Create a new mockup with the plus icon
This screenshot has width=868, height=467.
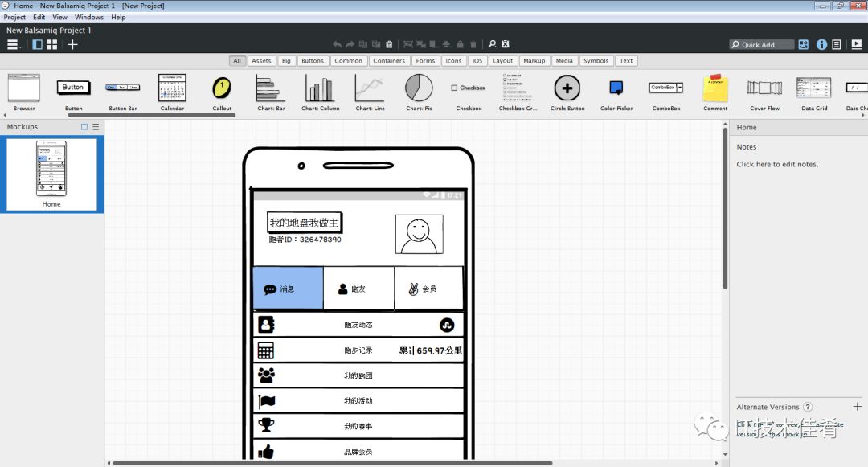pyautogui.click(x=72, y=44)
